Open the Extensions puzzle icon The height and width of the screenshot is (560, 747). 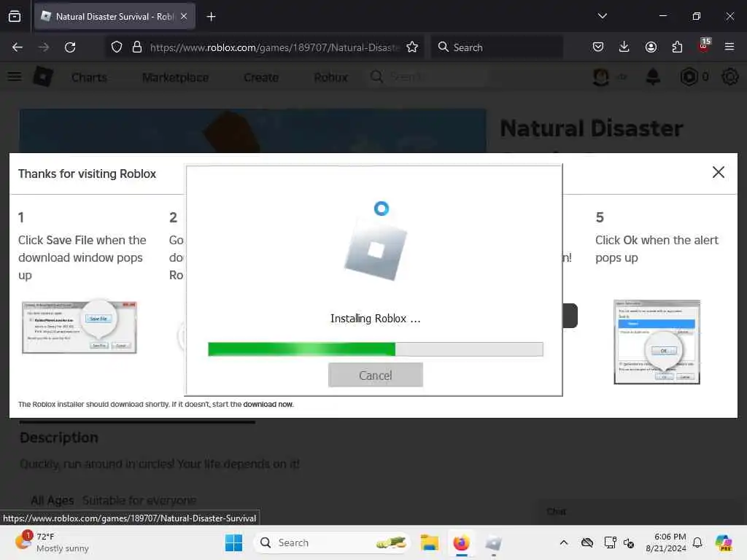[677, 47]
